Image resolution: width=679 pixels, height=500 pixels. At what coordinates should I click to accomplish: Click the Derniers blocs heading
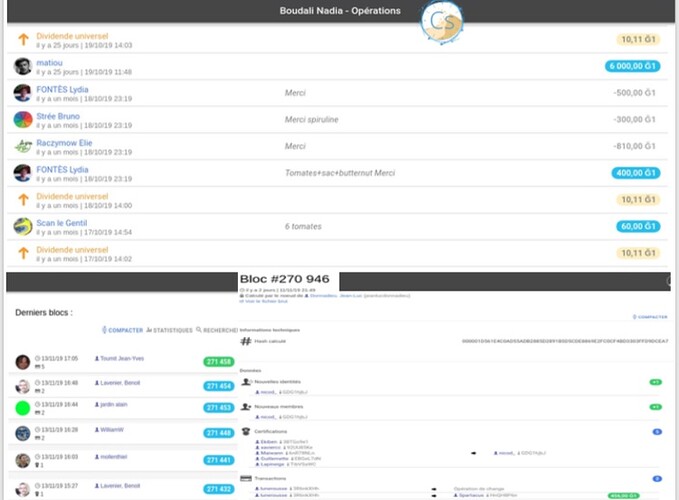44,313
